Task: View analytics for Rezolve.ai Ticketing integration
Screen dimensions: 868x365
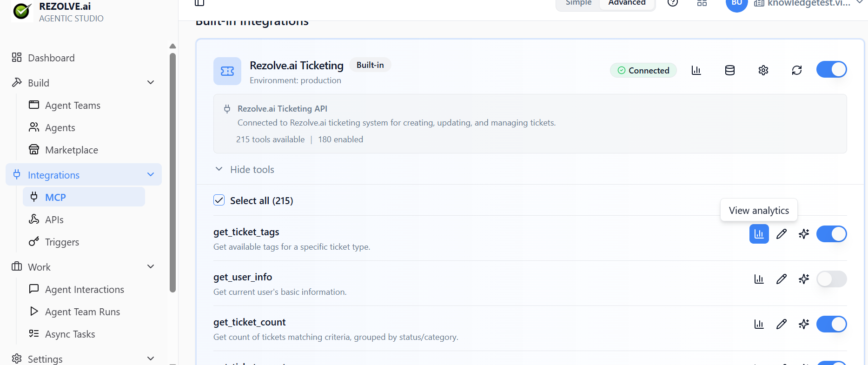Action: pyautogui.click(x=696, y=70)
